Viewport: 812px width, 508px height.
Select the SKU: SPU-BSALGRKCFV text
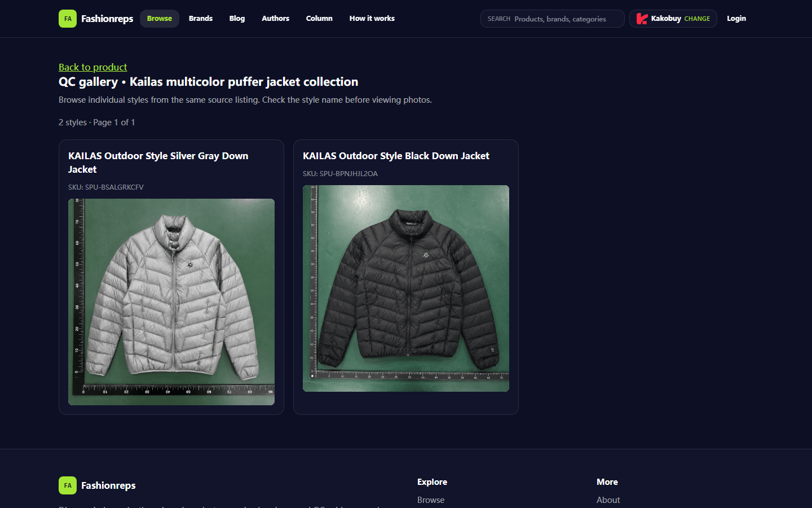click(106, 187)
